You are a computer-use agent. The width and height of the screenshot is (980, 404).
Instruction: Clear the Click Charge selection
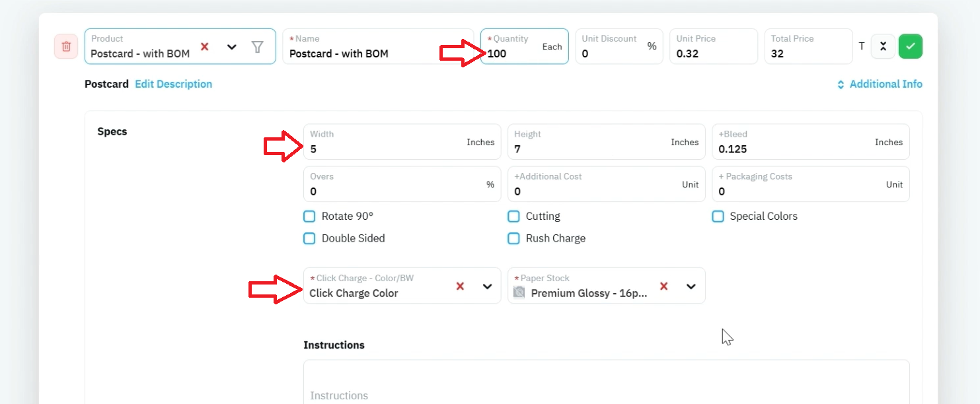click(x=461, y=286)
